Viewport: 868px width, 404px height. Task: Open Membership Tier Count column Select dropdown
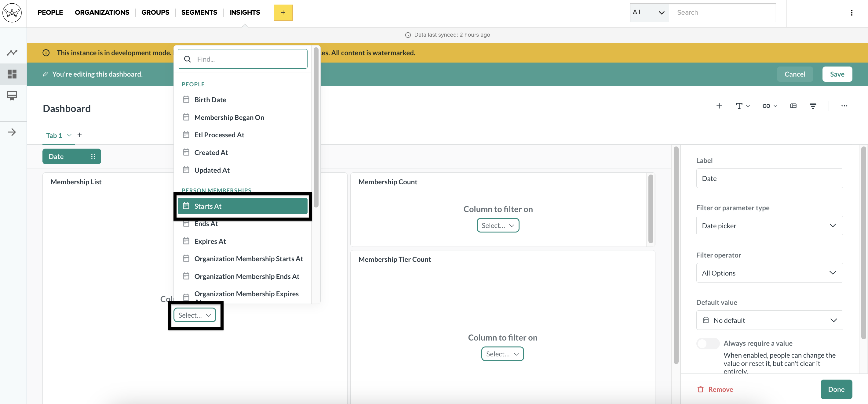point(502,354)
